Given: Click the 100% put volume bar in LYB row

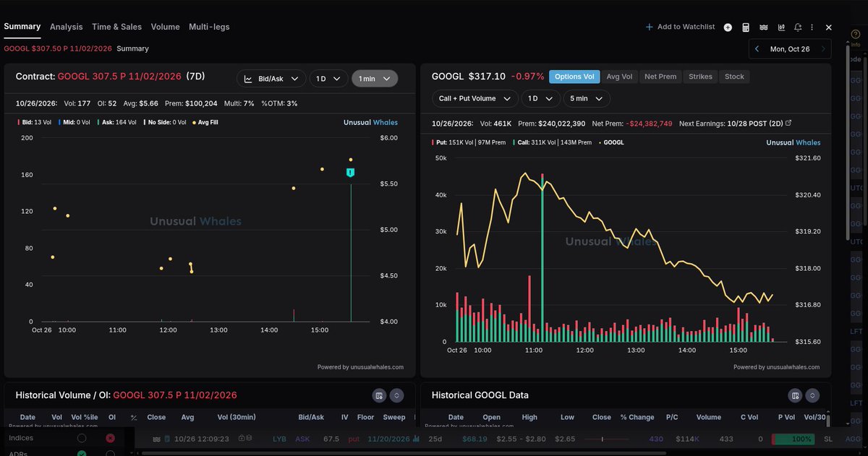Looking at the screenshot, I should pos(793,439).
